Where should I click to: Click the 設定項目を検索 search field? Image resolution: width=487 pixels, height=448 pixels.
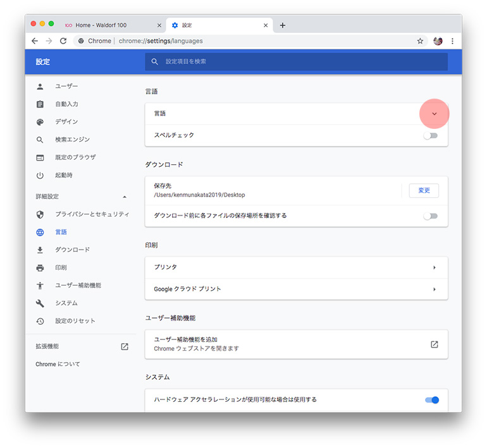click(297, 61)
